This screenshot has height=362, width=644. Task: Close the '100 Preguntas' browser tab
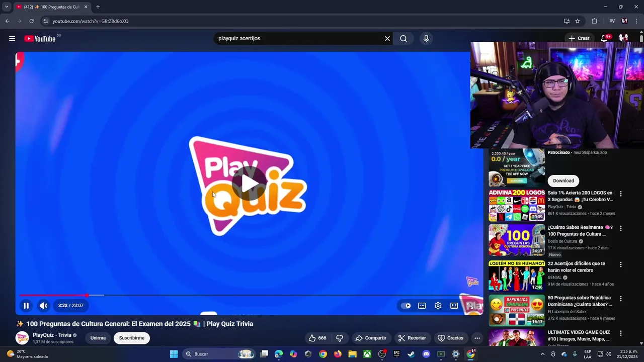pyautogui.click(x=86, y=7)
